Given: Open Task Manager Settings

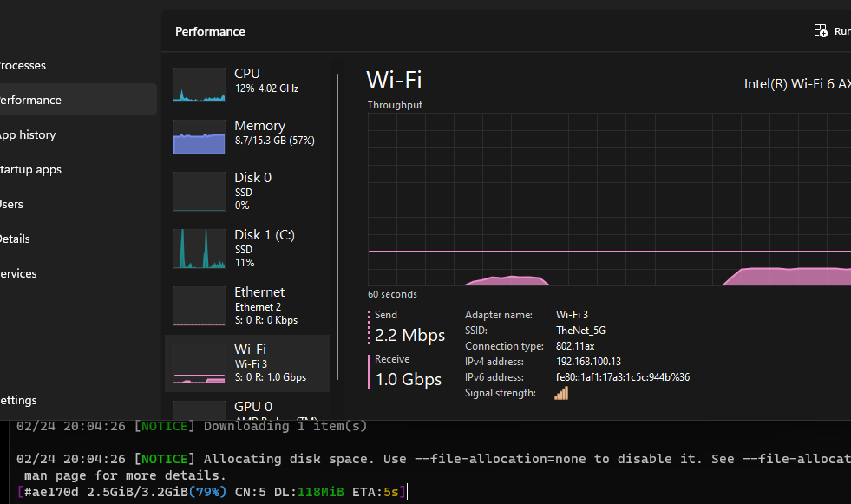Looking at the screenshot, I should (19, 401).
